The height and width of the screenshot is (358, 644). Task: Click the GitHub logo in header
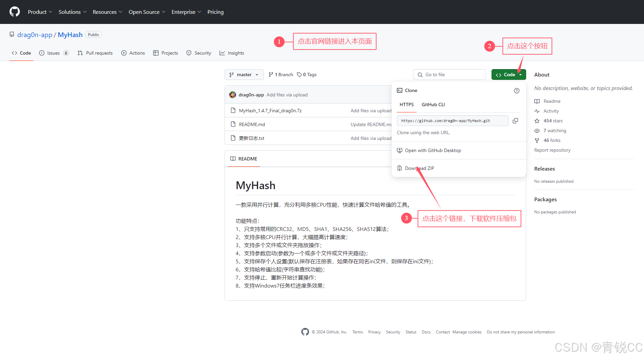[14, 12]
